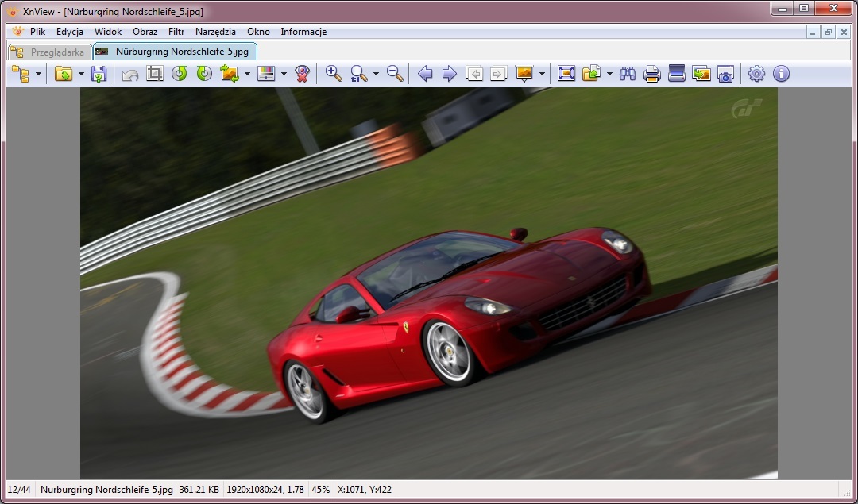The image size is (858, 504).
Task: Close the inner document window
Action: 844,33
